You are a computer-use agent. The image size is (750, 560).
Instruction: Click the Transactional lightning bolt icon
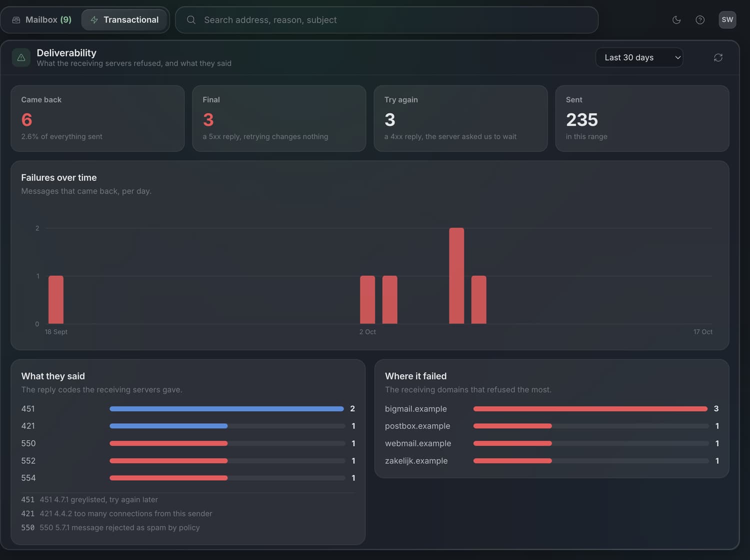click(94, 20)
